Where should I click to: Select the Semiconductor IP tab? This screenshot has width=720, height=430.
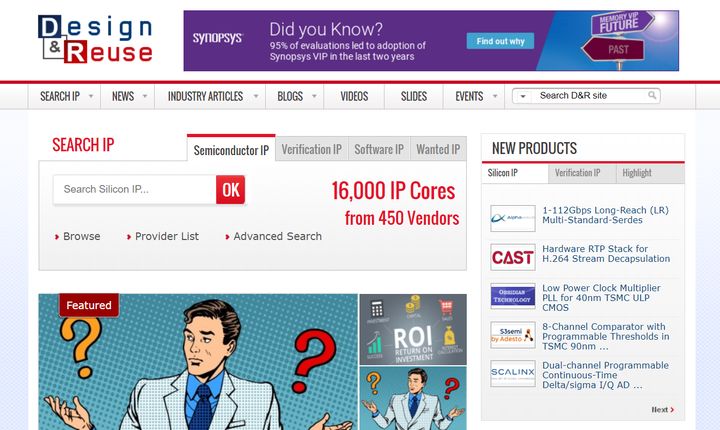coord(231,149)
